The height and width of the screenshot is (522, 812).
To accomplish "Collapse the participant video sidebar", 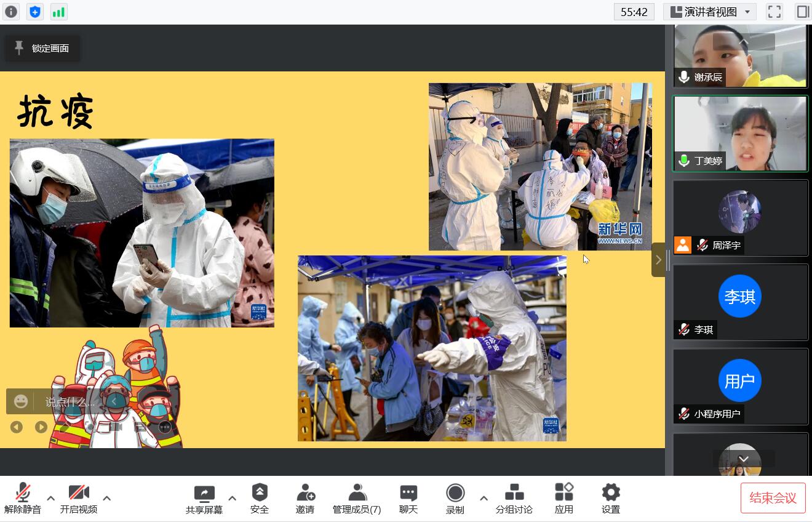I will [x=658, y=260].
